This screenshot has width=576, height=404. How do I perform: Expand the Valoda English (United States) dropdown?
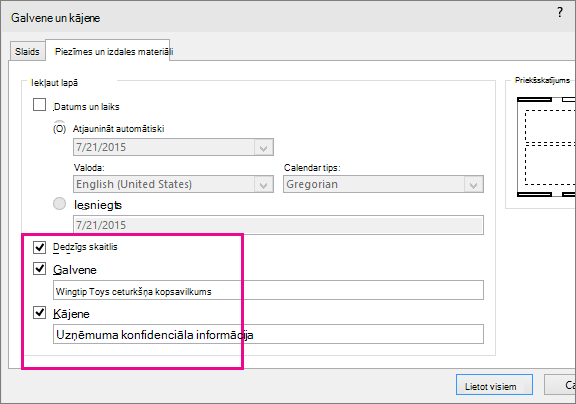click(173, 184)
